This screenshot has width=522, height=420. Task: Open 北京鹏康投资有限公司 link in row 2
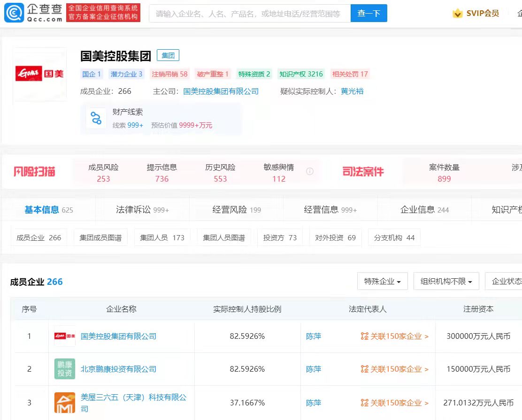click(x=118, y=369)
